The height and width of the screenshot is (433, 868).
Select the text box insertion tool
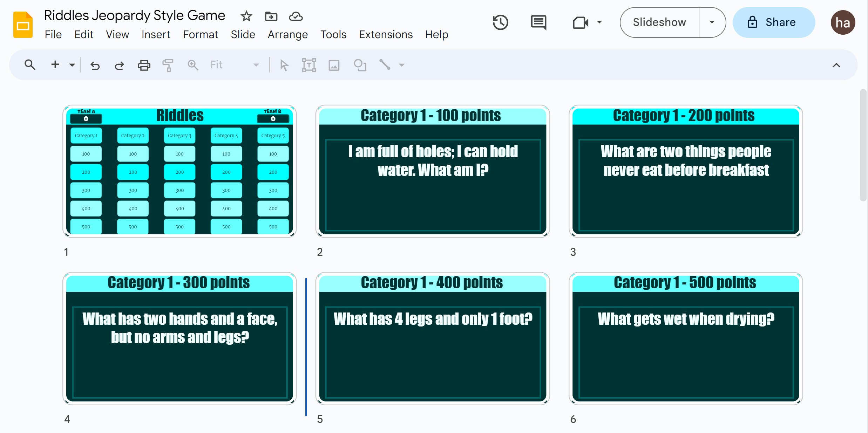[x=308, y=65]
